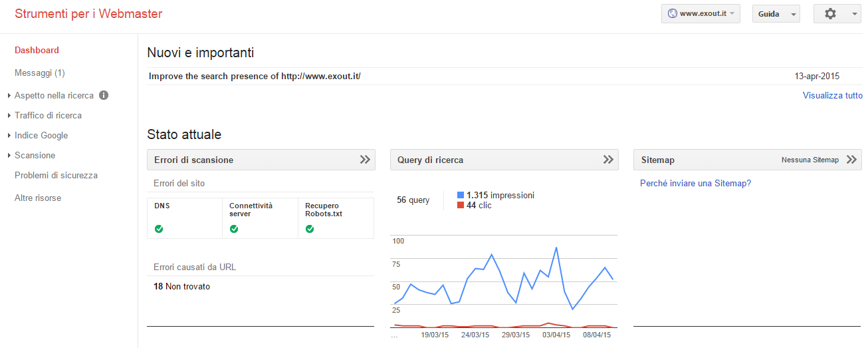Expand the Traffico di ricerca section

48,115
